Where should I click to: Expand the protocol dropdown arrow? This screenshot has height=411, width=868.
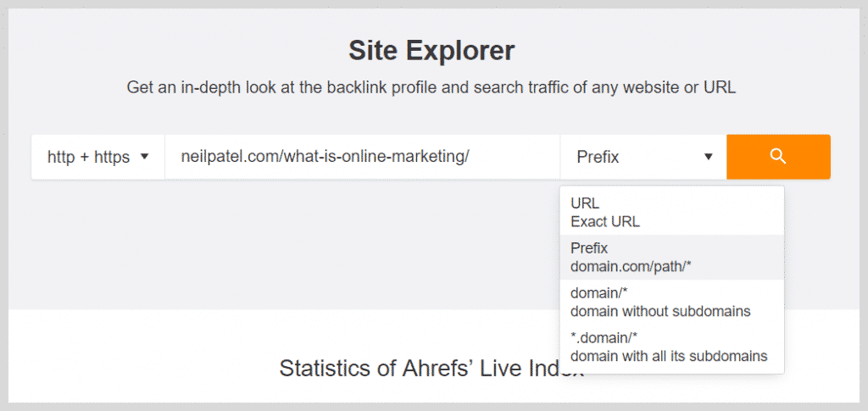click(144, 157)
